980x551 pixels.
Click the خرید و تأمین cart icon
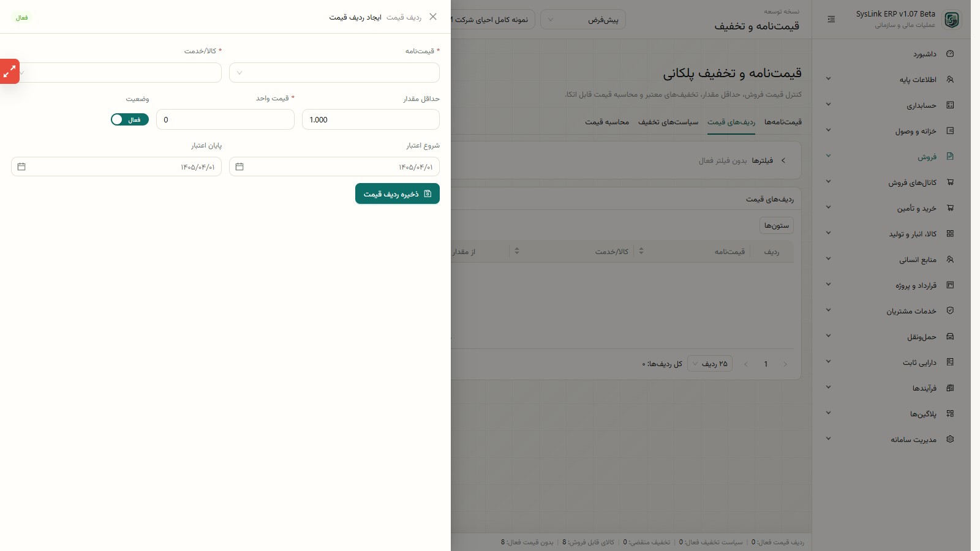950,208
